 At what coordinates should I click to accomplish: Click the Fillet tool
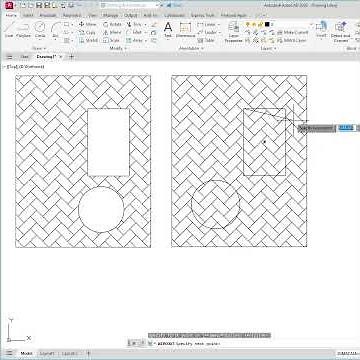[134, 32]
